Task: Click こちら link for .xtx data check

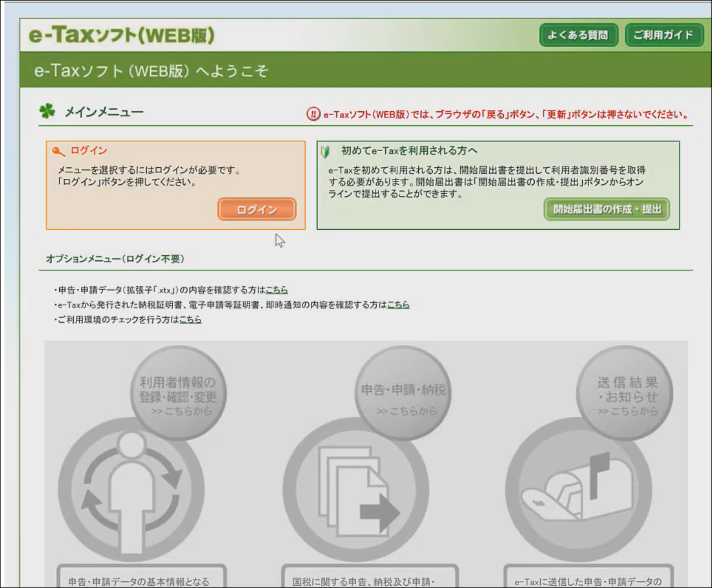Action: [x=276, y=290]
